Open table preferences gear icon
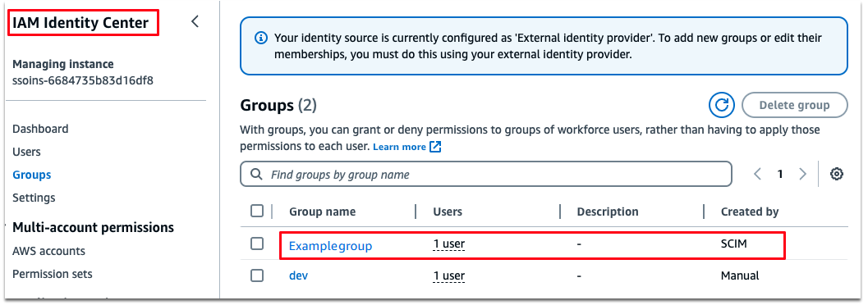 (837, 174)
